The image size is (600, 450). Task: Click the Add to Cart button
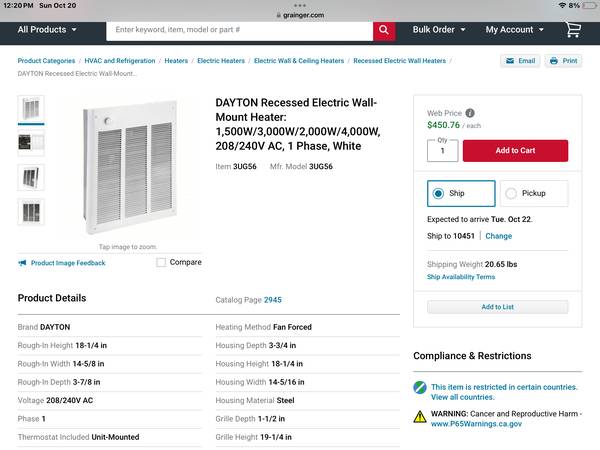click(515, 151)
